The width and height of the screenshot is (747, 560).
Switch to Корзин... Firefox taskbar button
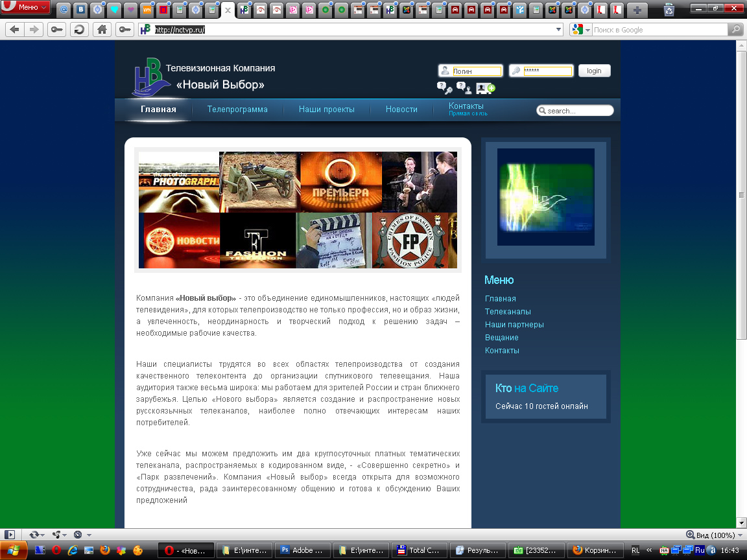[x=595, y=550]
